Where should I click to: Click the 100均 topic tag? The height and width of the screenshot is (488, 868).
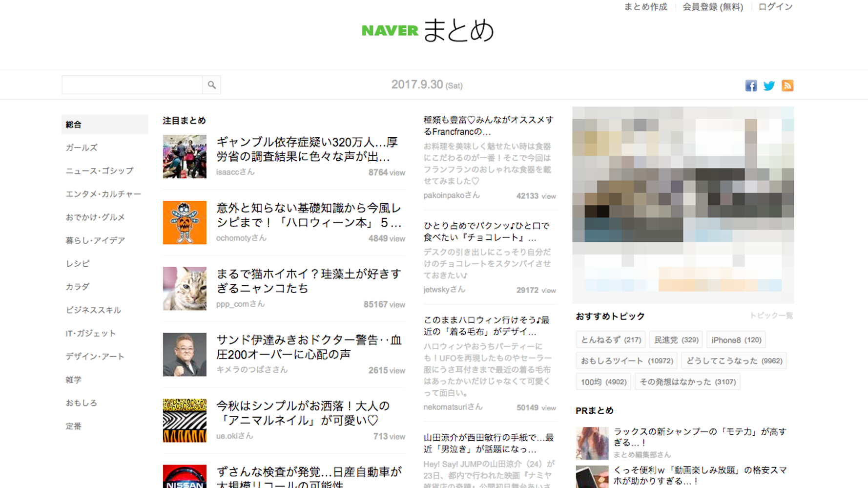click(603, 381)
